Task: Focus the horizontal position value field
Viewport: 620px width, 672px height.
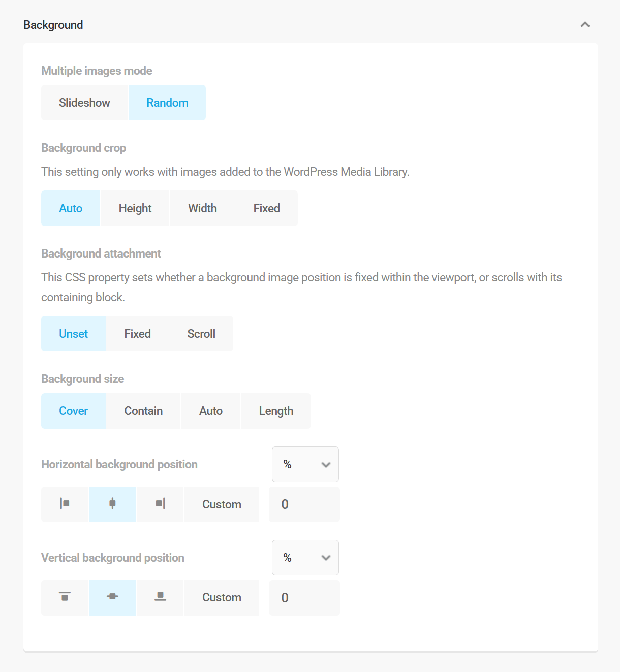Action: coord(304,504)
